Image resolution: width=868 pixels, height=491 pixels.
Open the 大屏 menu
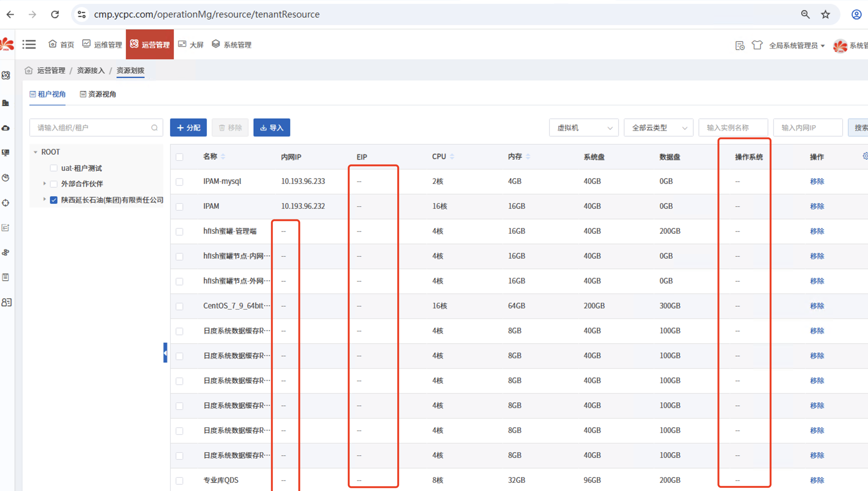tap(191, 45)
